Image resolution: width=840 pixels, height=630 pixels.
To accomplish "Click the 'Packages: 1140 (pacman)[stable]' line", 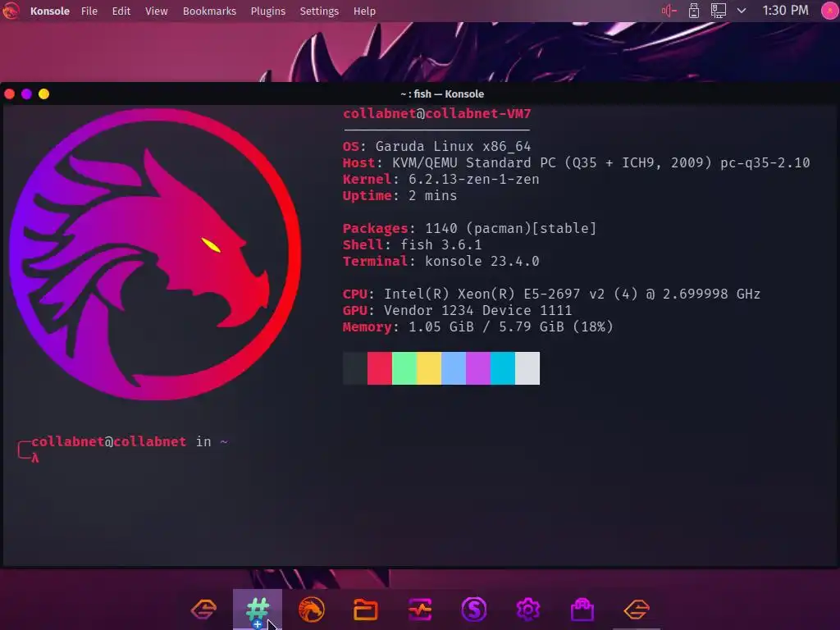I will tap(469, 228).
